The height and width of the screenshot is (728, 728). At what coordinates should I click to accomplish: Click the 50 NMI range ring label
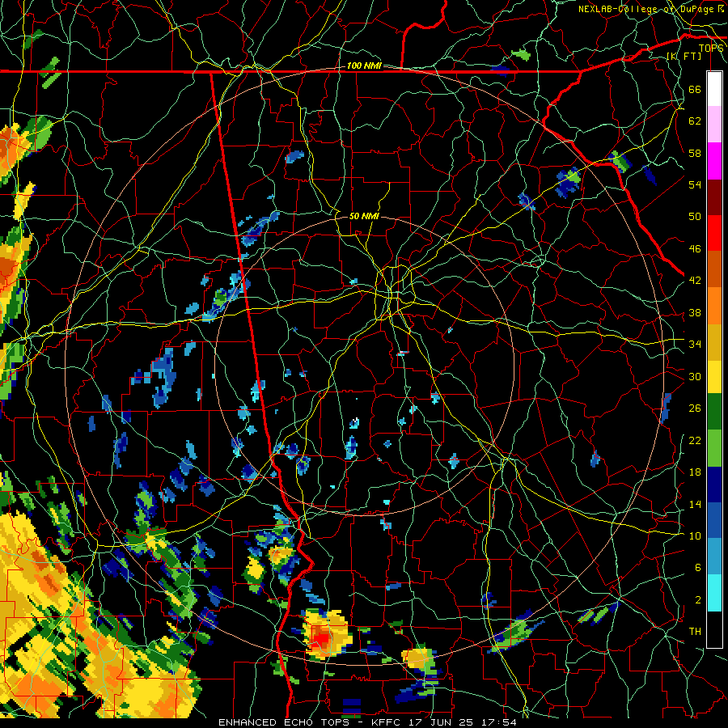pyautogui.click(x=364, y=216)
